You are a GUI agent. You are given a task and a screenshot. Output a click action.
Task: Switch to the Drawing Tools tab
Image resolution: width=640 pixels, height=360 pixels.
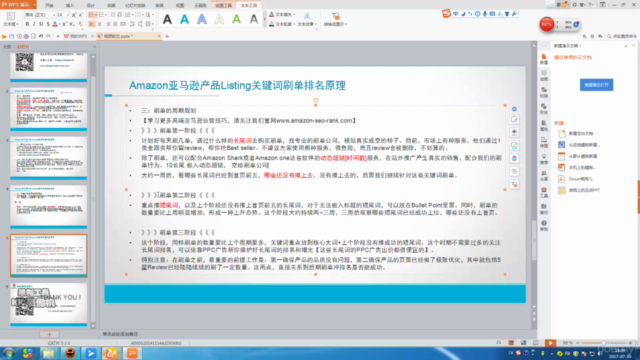tap(224, 5)
